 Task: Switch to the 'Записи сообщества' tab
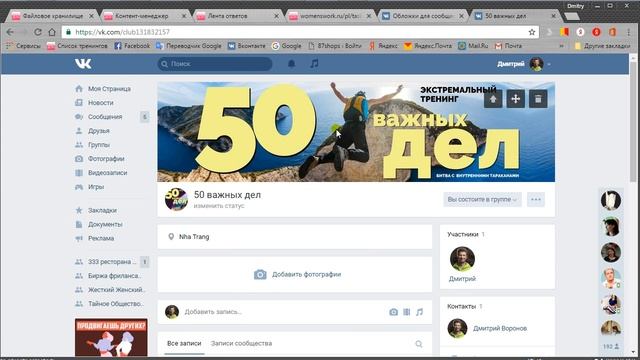(x=241, y=343)
